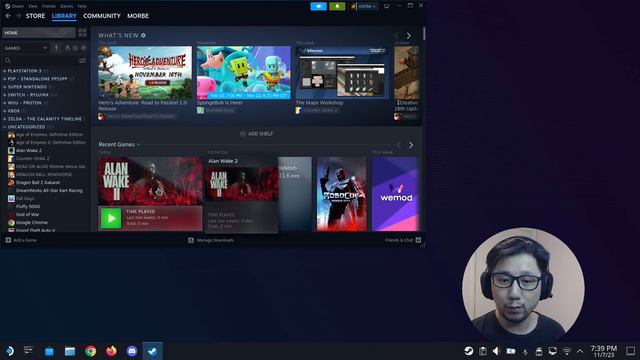
Task: Open the COMMUNITY tab
Action: tap(102, 16)
